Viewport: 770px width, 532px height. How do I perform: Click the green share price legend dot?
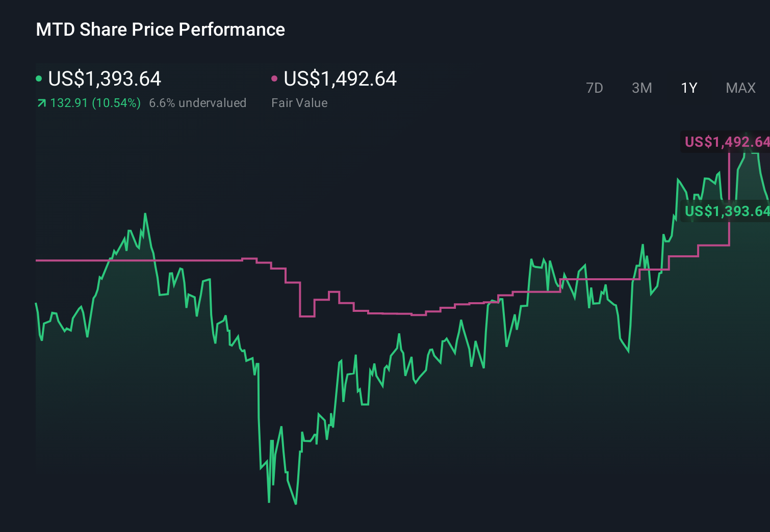click(39, 78)
